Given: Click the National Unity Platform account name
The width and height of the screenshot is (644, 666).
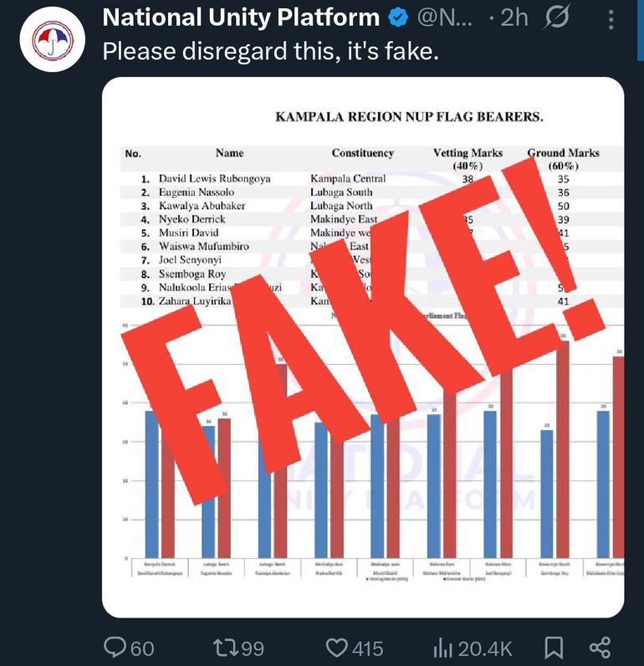Looking at the screenshot, I should 241,17.
